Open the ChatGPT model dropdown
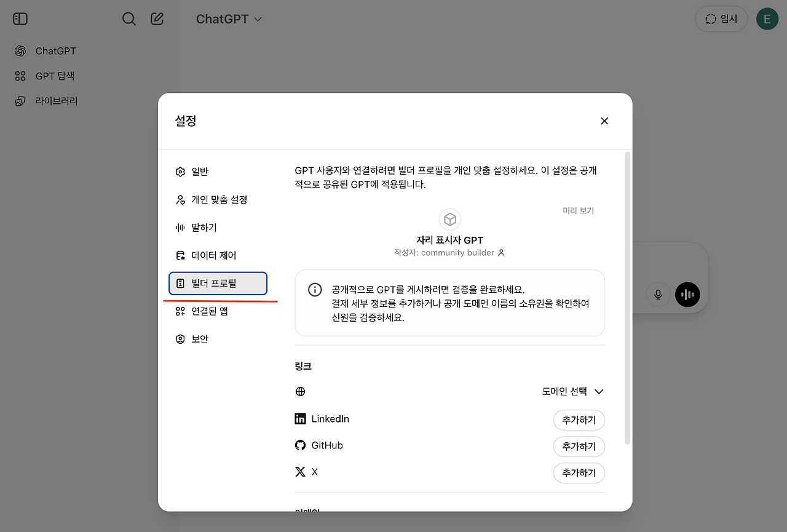Viewport: 787px width, 532px height. click(x=229, y=19)
